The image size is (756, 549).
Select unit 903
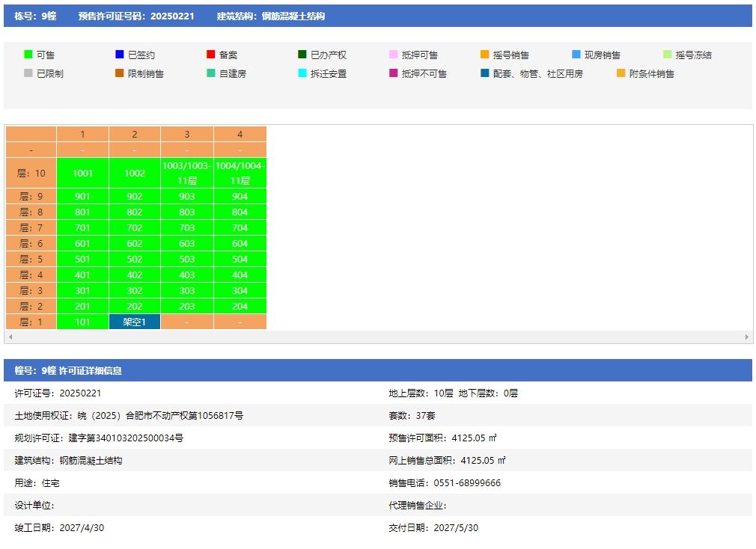pos(187,197)
